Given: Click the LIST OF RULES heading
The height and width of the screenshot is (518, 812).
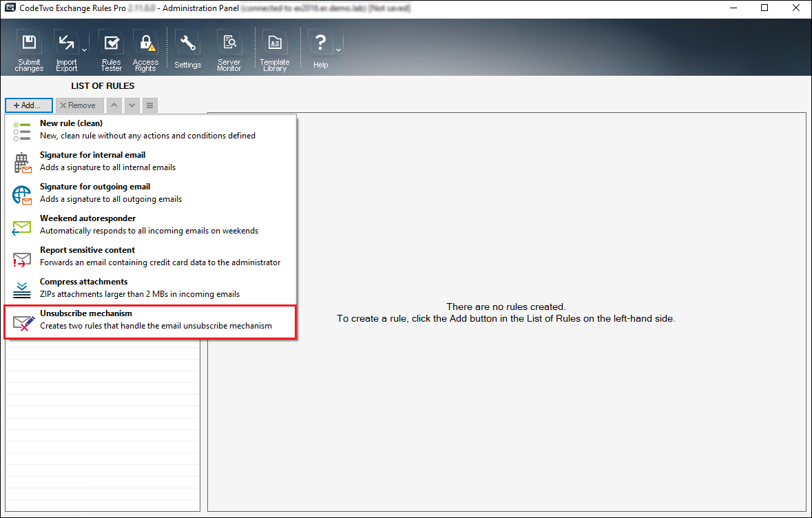Looking at the screenshot, I should (x=103, y=86).
